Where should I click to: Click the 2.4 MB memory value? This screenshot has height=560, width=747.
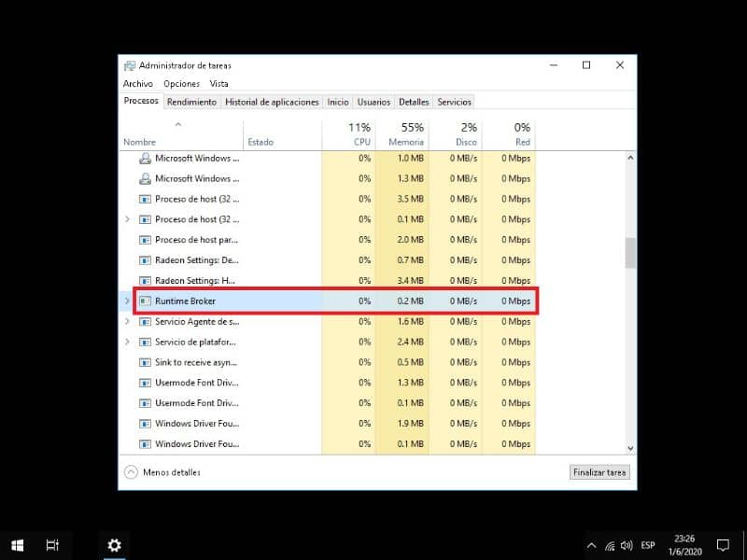click(410, 342)
